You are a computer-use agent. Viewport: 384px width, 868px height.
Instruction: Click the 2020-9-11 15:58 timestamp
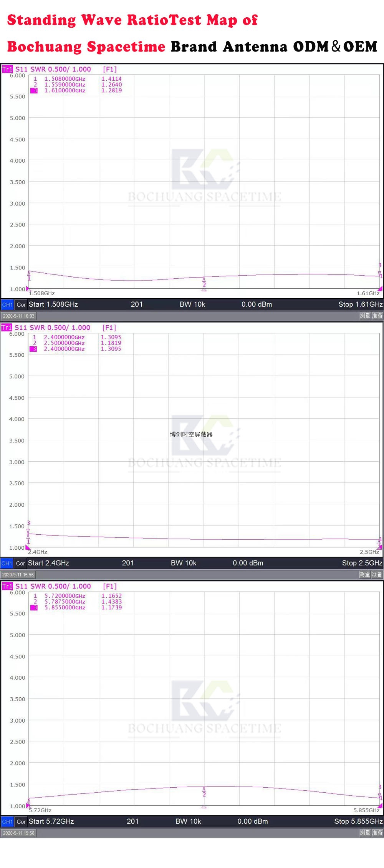[18, 833]
